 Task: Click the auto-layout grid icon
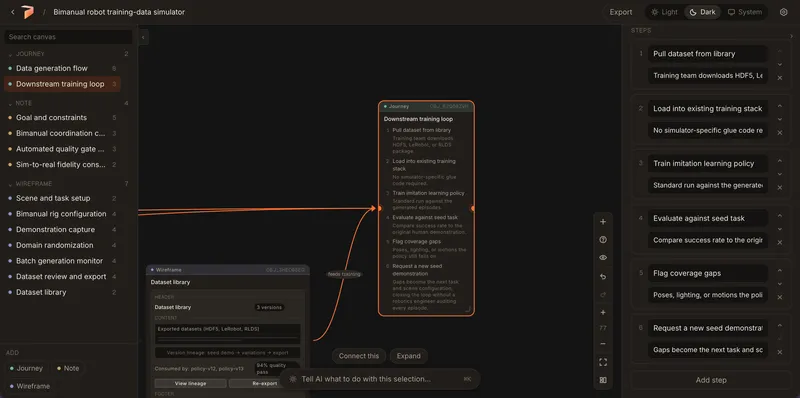point(603,380)
